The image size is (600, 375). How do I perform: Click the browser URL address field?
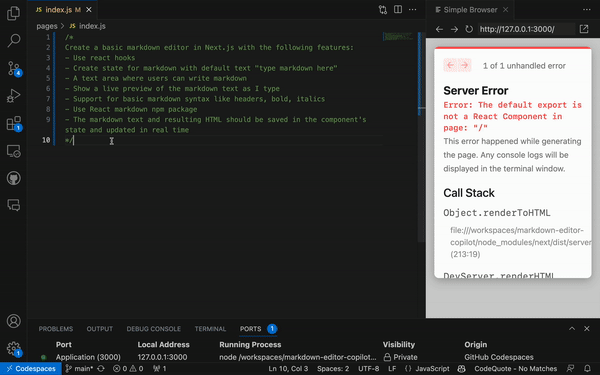tap(526, 29)
